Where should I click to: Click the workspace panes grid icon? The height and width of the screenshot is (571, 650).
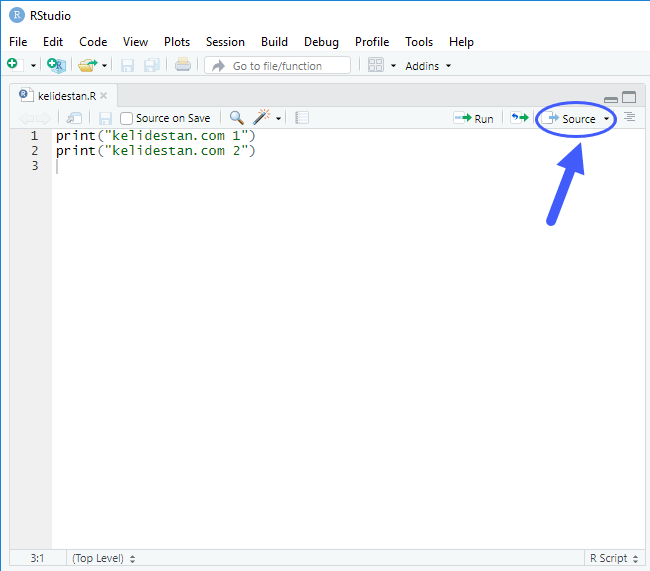[376, 65]
